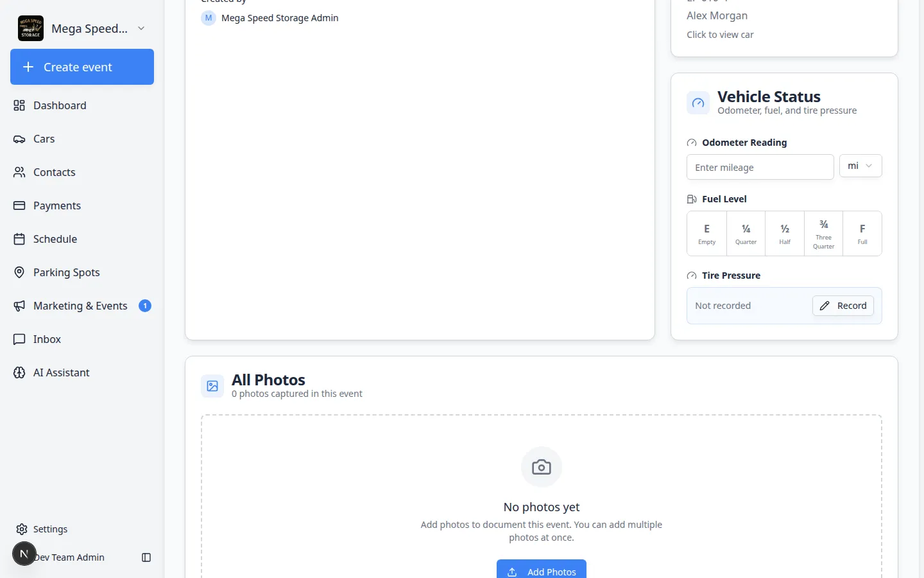Select Quarter fuel level
The image size is (924, 578).
[x=746, y=234]
